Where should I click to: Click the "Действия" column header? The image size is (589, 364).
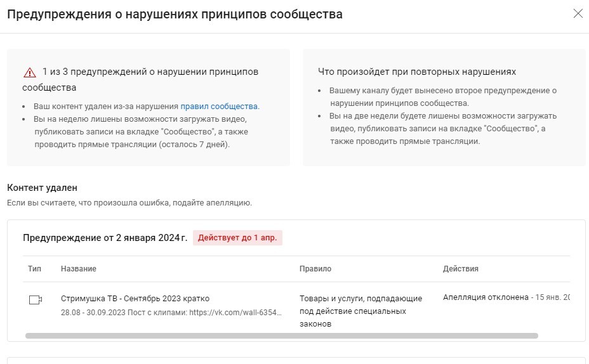coord(461,269)
